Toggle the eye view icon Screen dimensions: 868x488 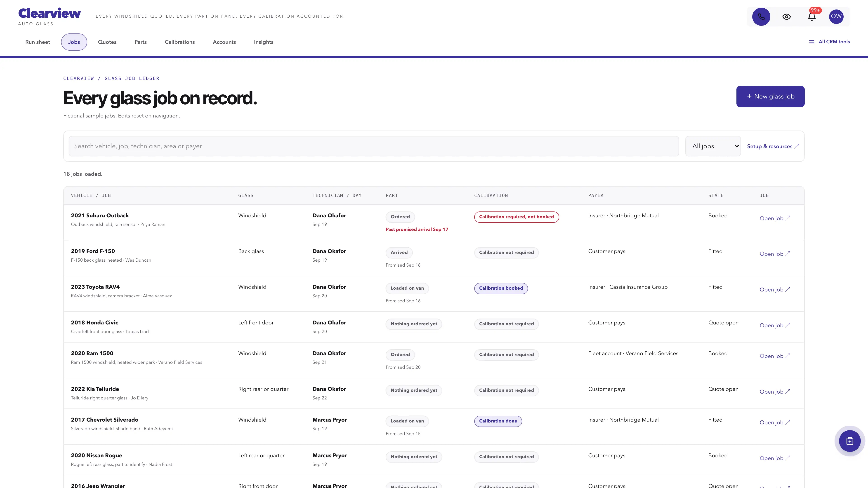786,16
